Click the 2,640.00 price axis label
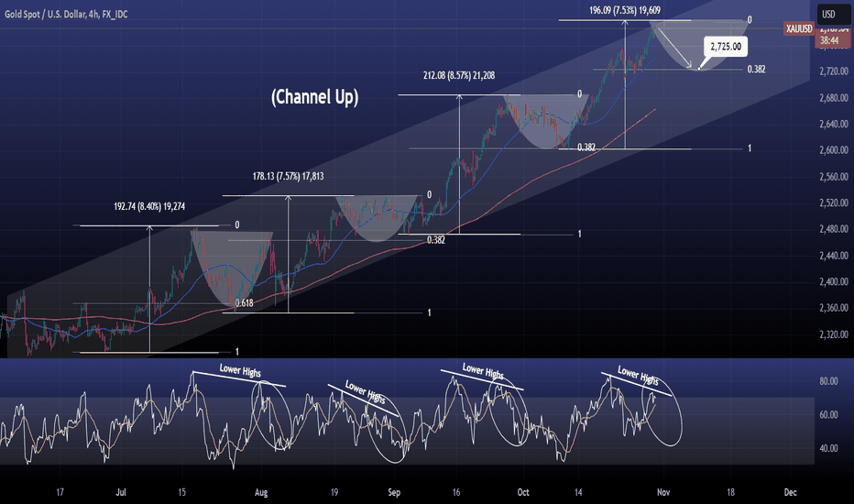The width and height of the screenshot is (854, 504). point(833,125)
